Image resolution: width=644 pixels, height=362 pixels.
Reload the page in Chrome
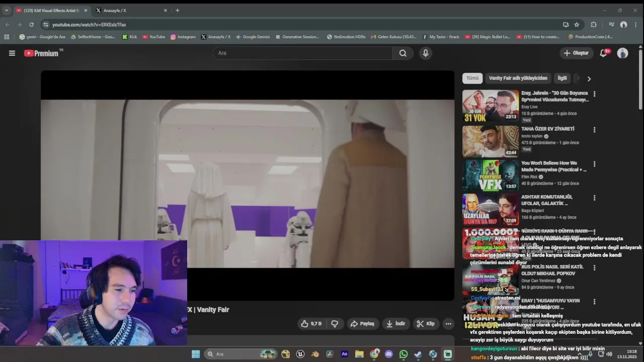[31, 24]
